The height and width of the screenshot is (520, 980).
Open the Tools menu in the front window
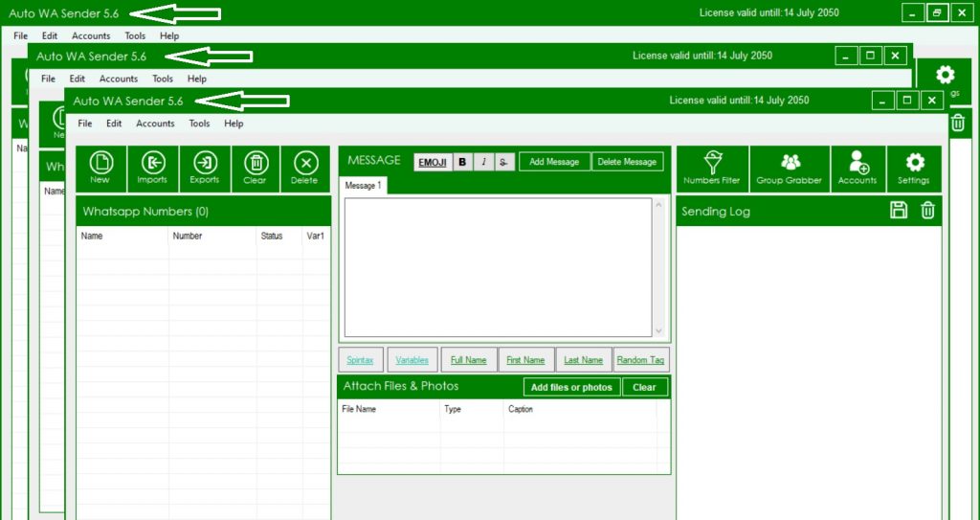pos(199,124)
